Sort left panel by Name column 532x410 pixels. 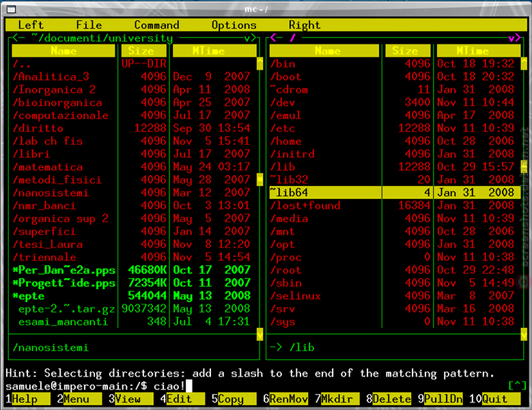coord(64,51)
